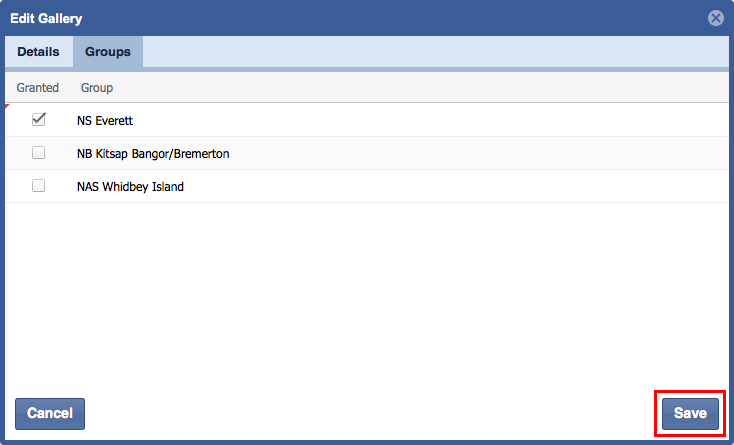Enable the NB Kitsap Bangor/Bremerton checkbox
The width and height of the screenshot is (734, 445).
click(39, 153)
